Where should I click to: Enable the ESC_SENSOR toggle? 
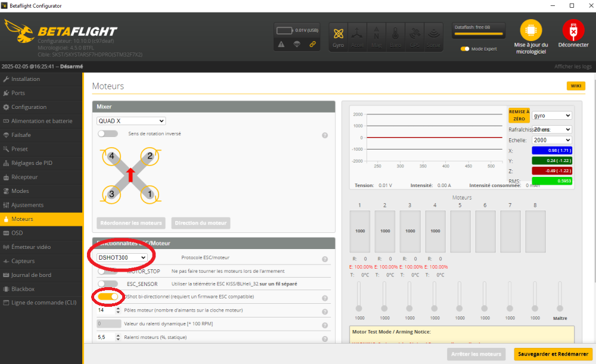(x=108, y=284)
